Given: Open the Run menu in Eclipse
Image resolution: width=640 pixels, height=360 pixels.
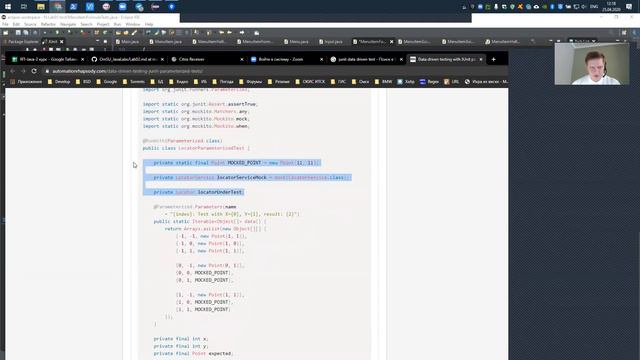Looking at the screenshot, I should [x=118, y=24].
